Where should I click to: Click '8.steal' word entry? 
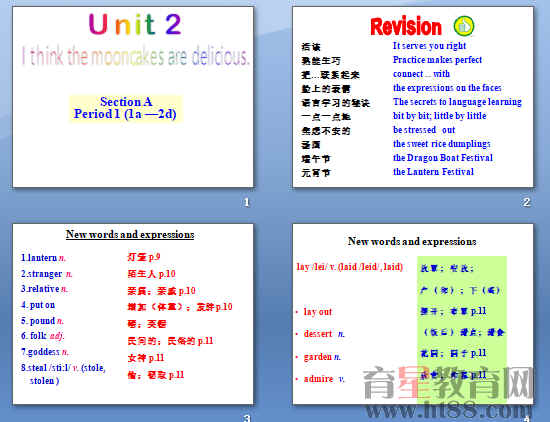63,374
